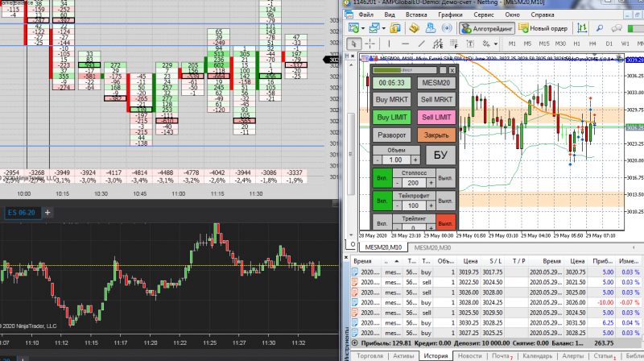The image size is (644, 361).
Task: Select equidistant channel tool
Action: [x=438, y=44]
